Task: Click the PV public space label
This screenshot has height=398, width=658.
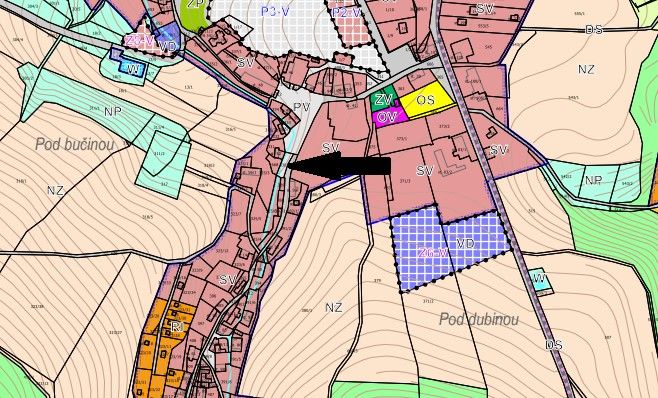Action: [x=301, y=107]
